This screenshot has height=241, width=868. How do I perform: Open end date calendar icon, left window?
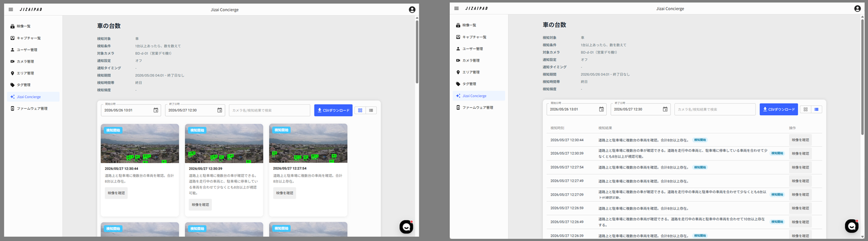219,110
